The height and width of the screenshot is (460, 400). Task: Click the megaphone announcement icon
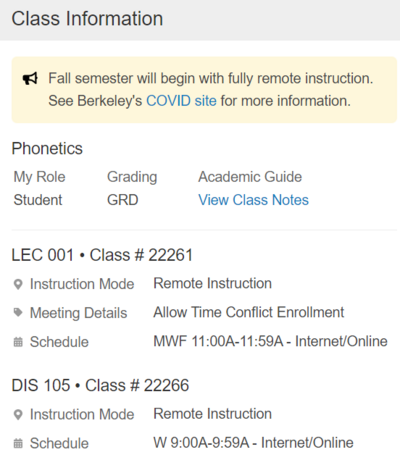pyautogui.click(x=30, y=79)
